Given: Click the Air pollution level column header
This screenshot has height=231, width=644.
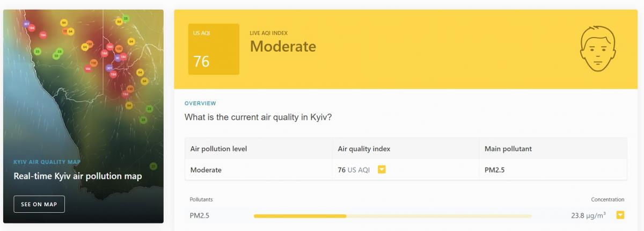Looking at the screenshot, I should 218,149.
